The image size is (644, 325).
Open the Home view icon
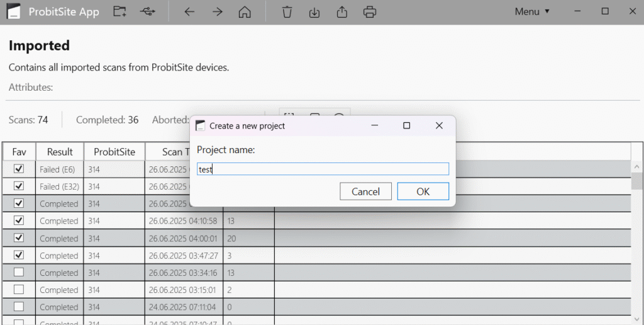(245, 12)
